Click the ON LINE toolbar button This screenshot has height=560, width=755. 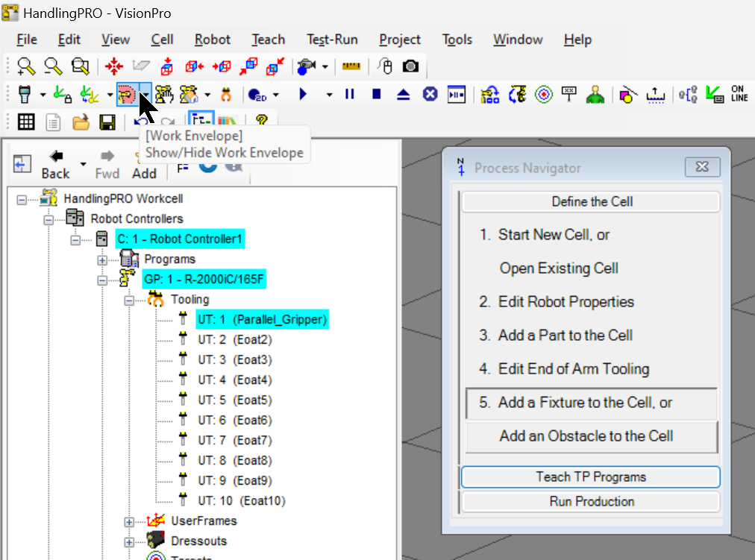[x=739, y=94]
